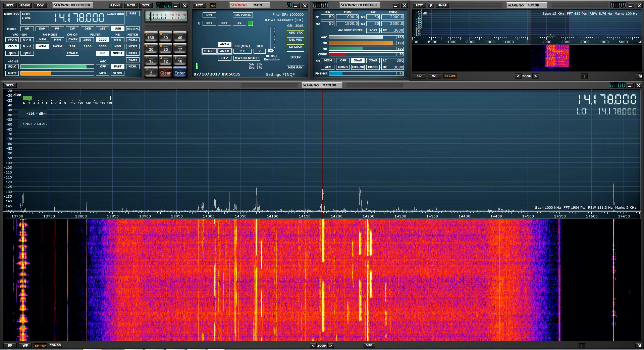
Task: Select ANT A input
Action: [224, 44]
